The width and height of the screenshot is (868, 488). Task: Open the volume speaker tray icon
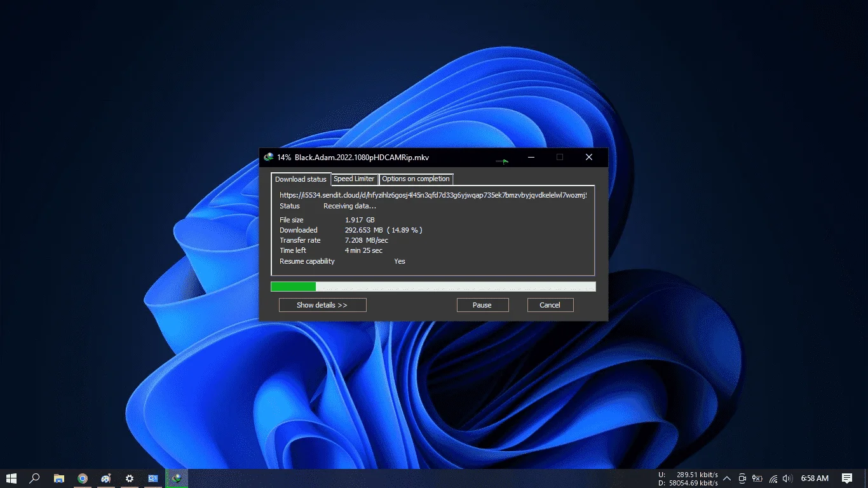[788, 478]
